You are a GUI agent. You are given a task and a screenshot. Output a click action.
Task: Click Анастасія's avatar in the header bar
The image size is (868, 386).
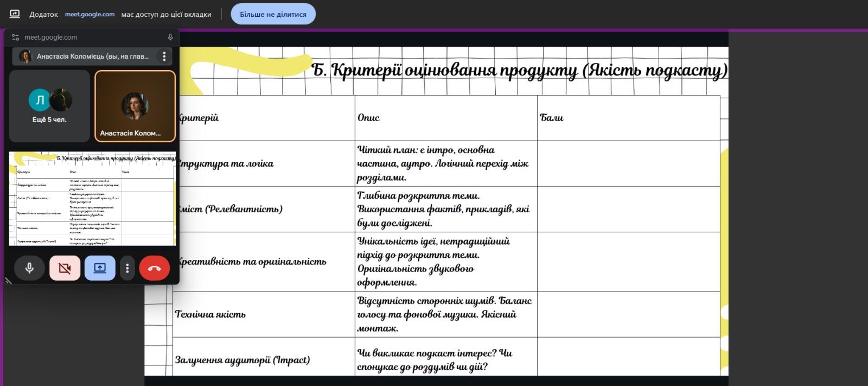25,56
